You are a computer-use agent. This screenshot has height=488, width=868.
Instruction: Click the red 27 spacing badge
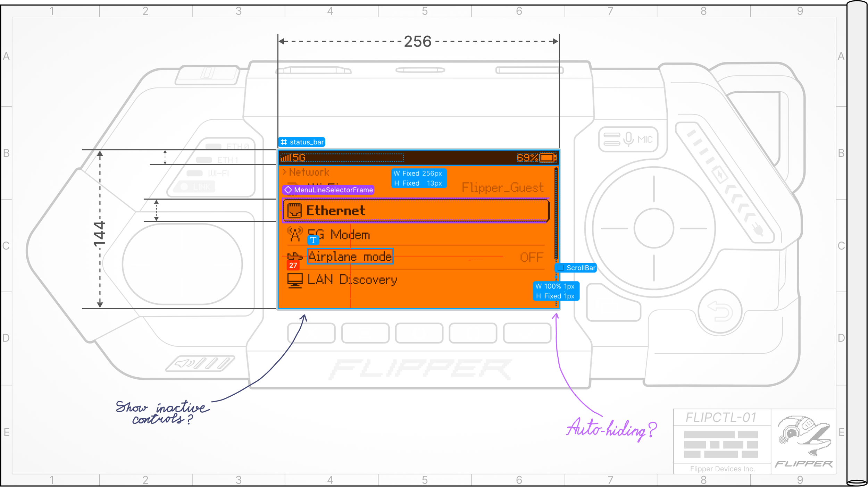[x=293, y=266]
